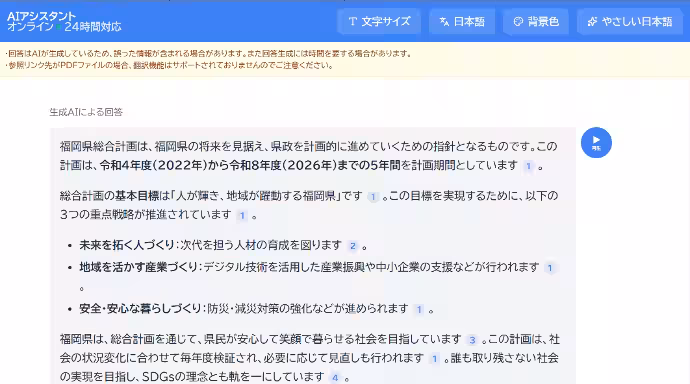
Task: Open citation 1 after 見直しも行われます
Action: point(434,359)
